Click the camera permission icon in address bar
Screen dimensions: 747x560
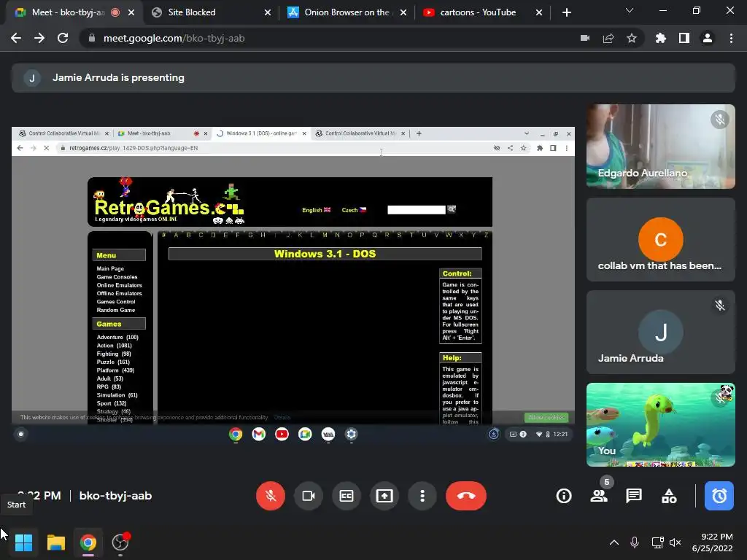point(585,38)
